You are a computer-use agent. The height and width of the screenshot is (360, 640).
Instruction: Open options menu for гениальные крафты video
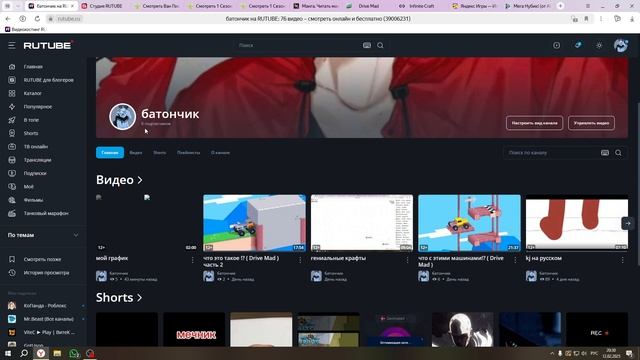tap(407, 260)
